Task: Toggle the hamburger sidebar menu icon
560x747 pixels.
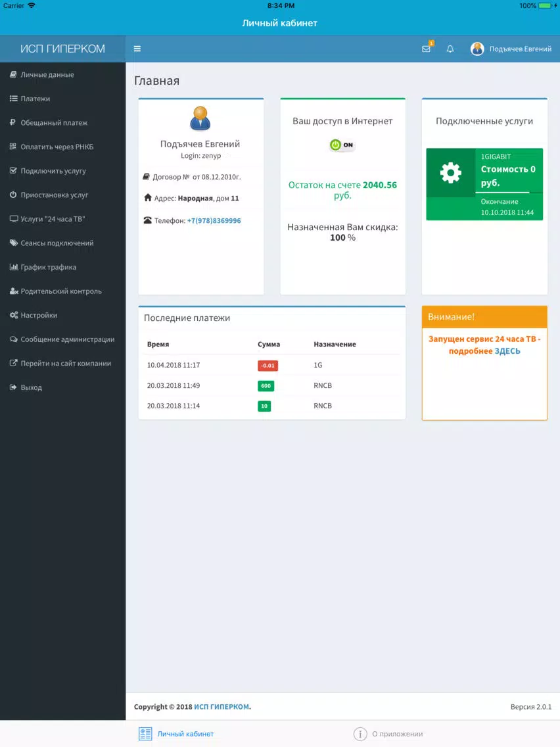Action: click(x=137, y=49)
